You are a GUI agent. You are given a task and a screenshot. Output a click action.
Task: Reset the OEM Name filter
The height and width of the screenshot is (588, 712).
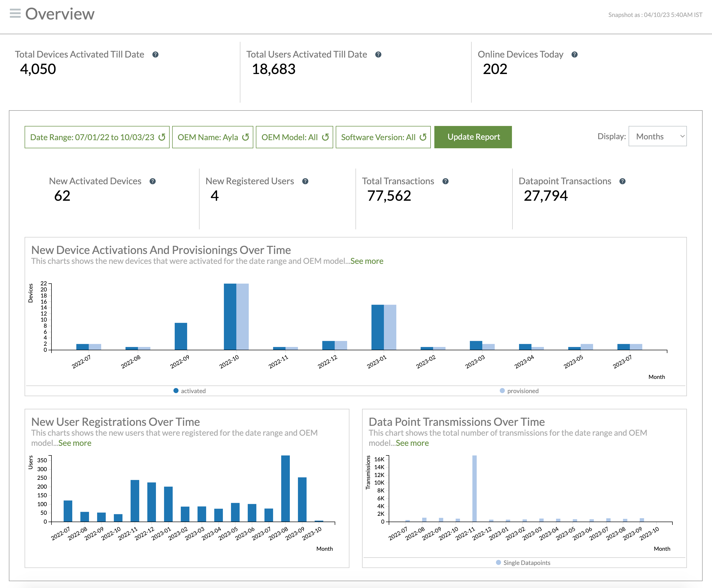[246, 137]
